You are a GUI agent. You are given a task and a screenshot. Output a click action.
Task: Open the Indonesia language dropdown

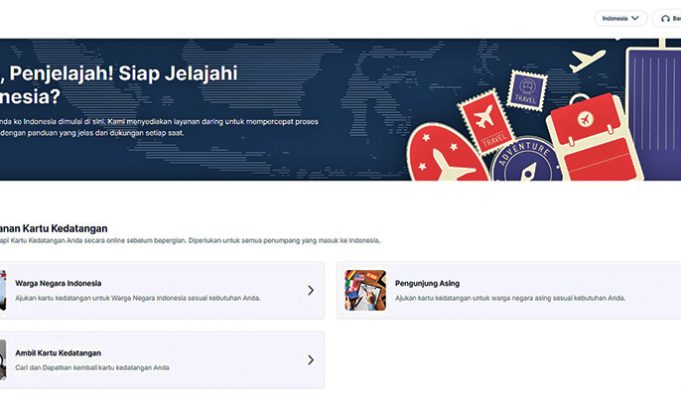tap(620, 18)
